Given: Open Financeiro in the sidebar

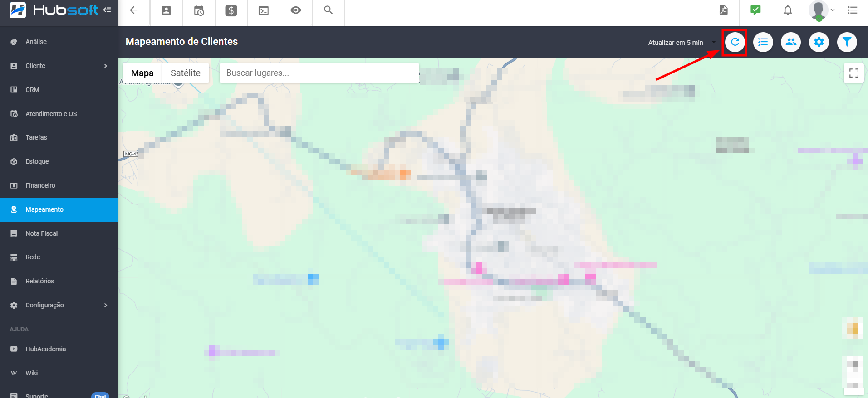Looking at the screenshot, I should pos(59,185).
